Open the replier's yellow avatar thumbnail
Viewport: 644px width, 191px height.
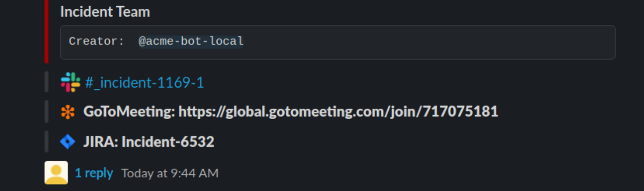[56, 173]
